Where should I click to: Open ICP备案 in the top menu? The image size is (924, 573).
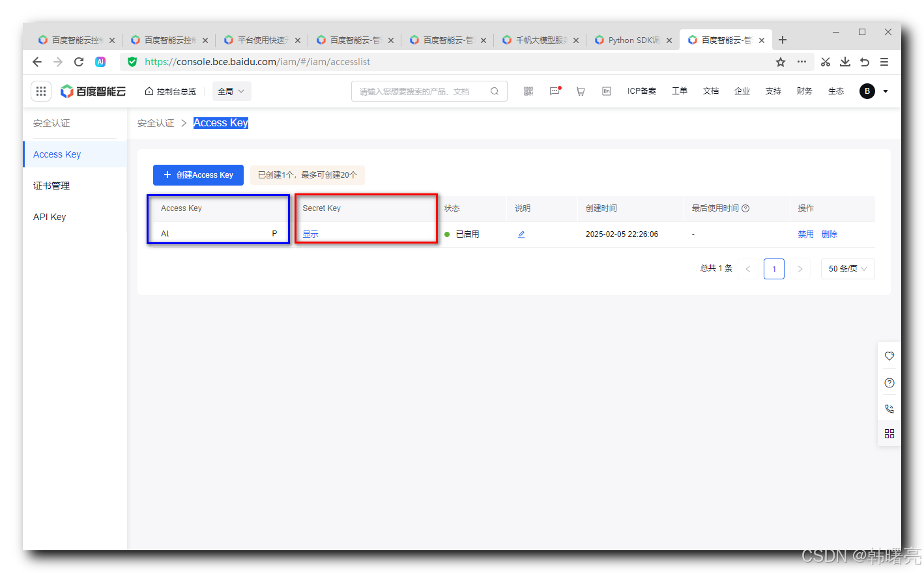[x=642, y=91]
